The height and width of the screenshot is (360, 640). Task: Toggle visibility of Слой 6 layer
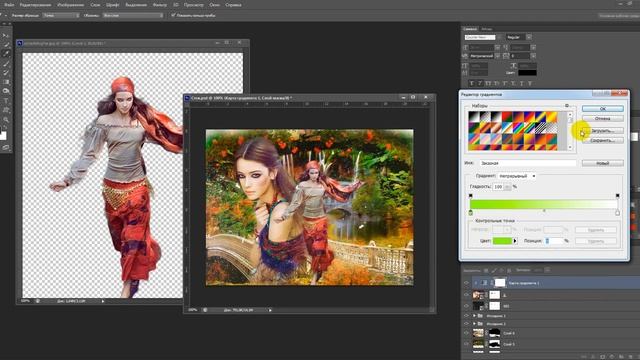[x=467, y=333]
